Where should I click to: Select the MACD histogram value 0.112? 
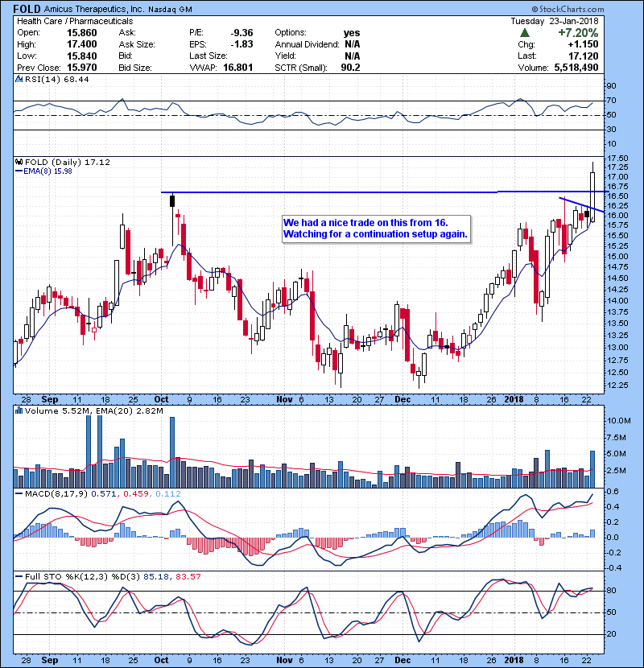point(168,494)
